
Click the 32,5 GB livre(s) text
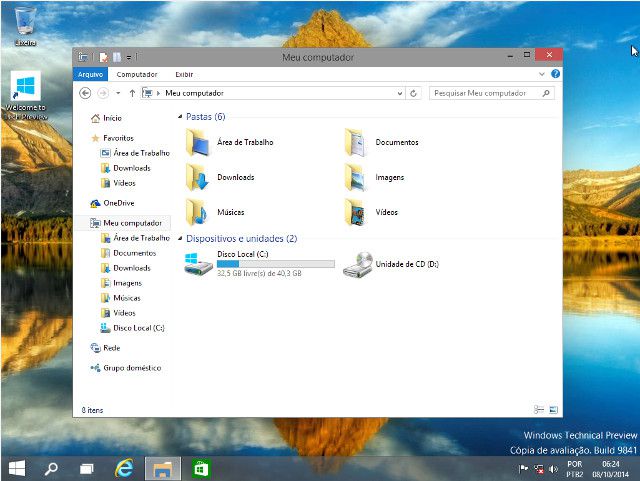click(259, 273)
